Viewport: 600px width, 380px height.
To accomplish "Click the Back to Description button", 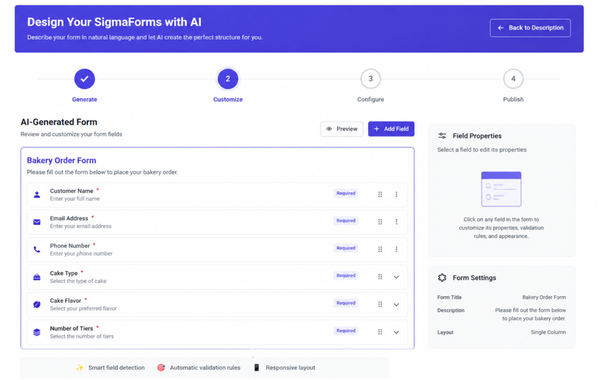I will tap(530, 28).
